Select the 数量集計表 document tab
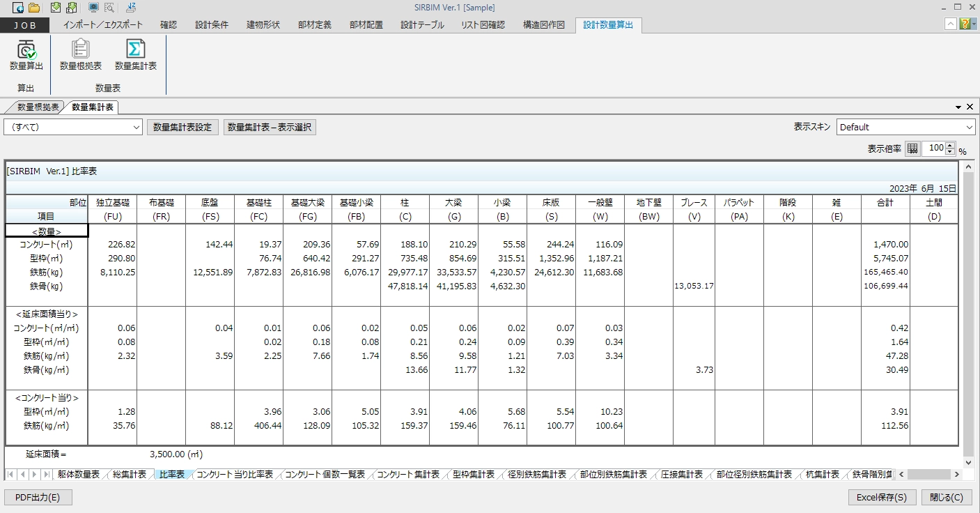 point(93,107)
